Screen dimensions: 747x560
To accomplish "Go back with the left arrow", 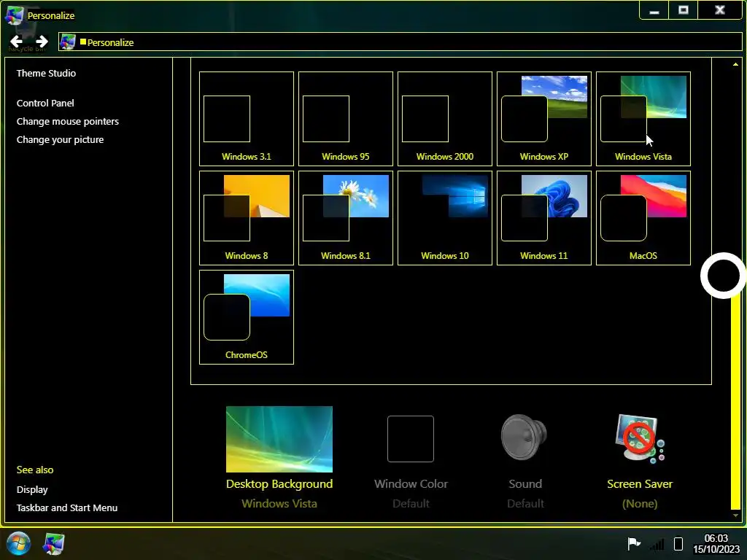I will click(17, 42).
